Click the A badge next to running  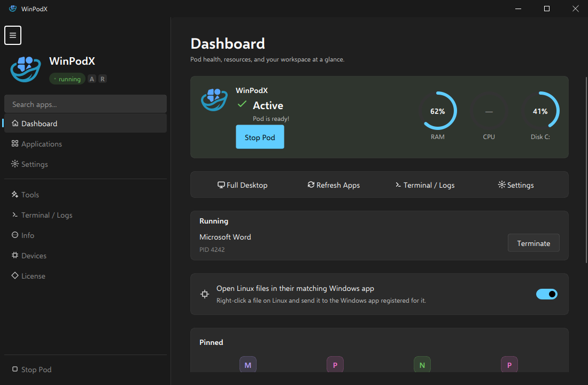(x=92, y=79)
